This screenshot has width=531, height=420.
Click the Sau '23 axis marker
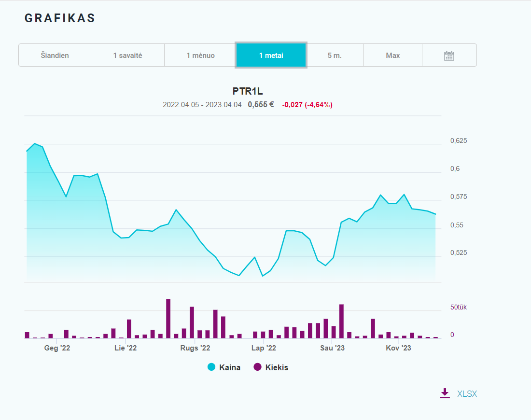coord(332,348)
